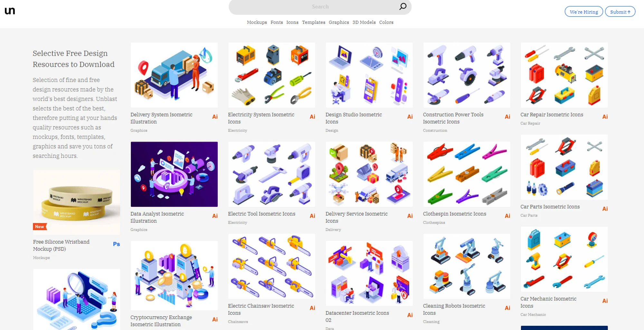Image resolution: width=644 pixels, height=330 pixels.
Task: Open the Colors navigation link
Action: (386, 22)
